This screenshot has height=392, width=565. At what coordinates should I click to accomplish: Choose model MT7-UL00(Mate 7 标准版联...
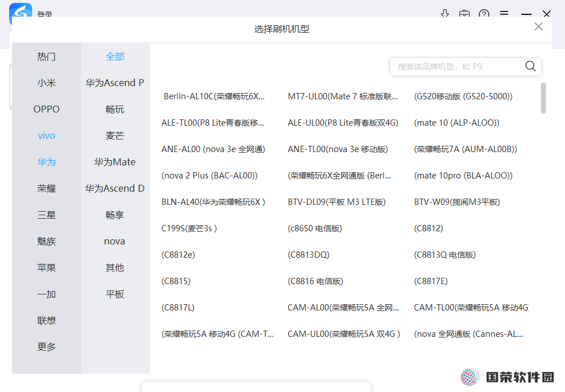tap(343, 96)
